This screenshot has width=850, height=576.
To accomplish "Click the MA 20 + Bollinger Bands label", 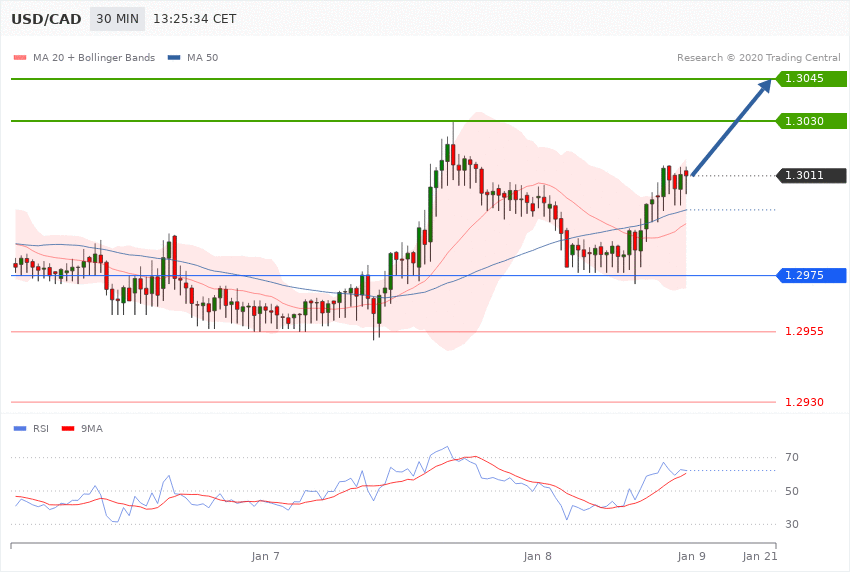I will [x=94, y=57].
